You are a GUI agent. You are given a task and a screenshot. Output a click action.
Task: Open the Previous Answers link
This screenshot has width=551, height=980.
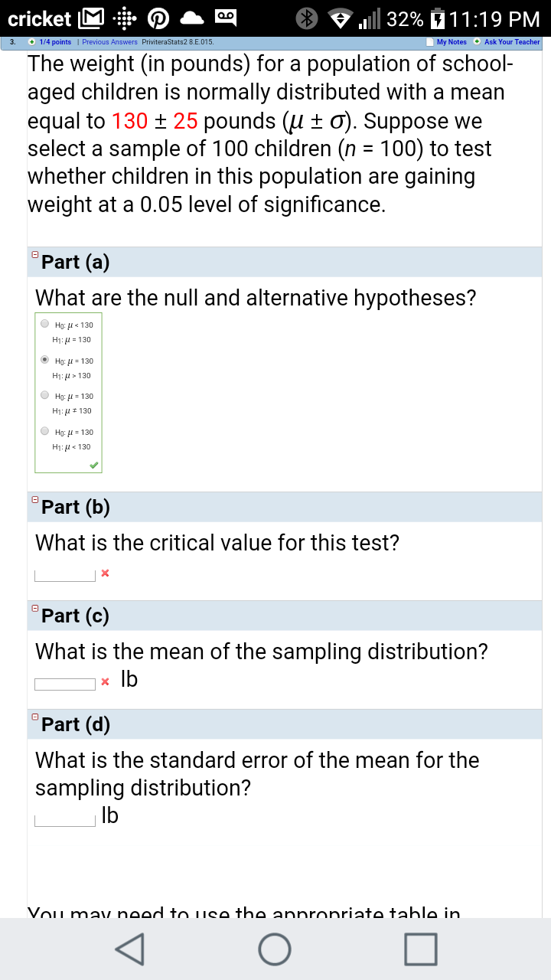click(109, 42)
